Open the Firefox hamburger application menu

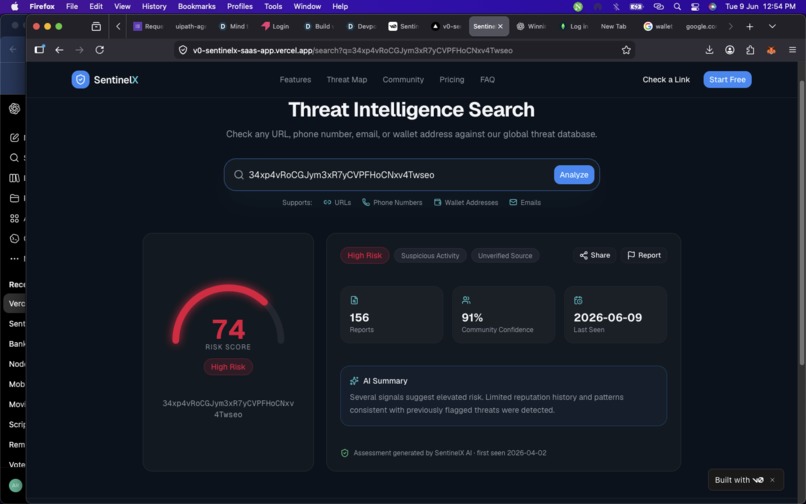(x=792, y=50)
